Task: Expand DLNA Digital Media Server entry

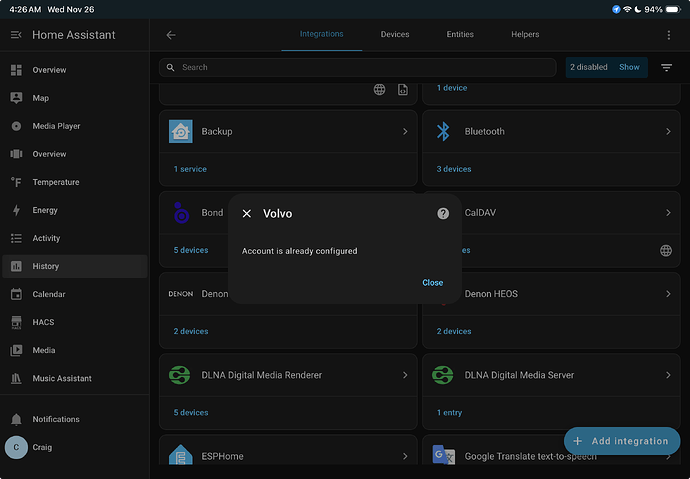Action: tap(668, 375)
